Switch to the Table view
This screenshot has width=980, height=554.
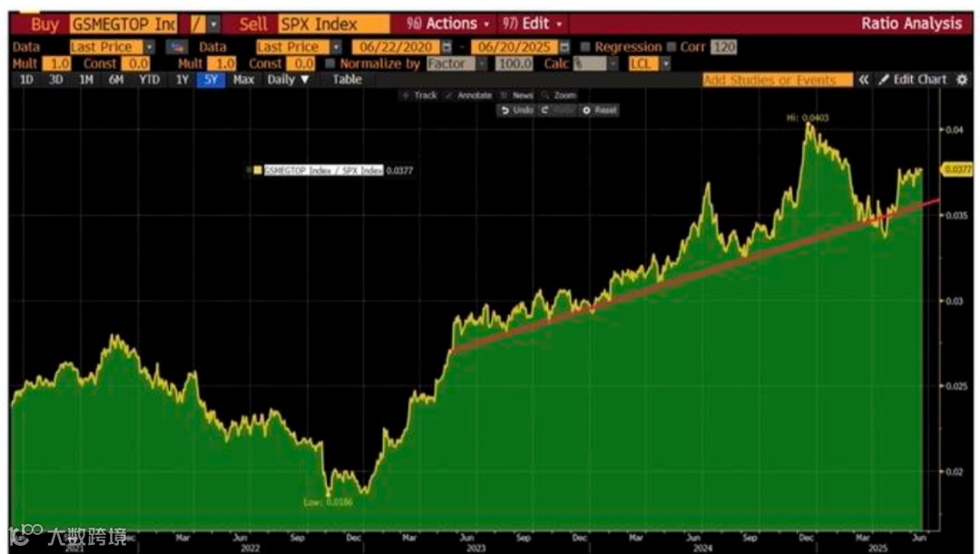pyautogui.click(x=347, y=79)
